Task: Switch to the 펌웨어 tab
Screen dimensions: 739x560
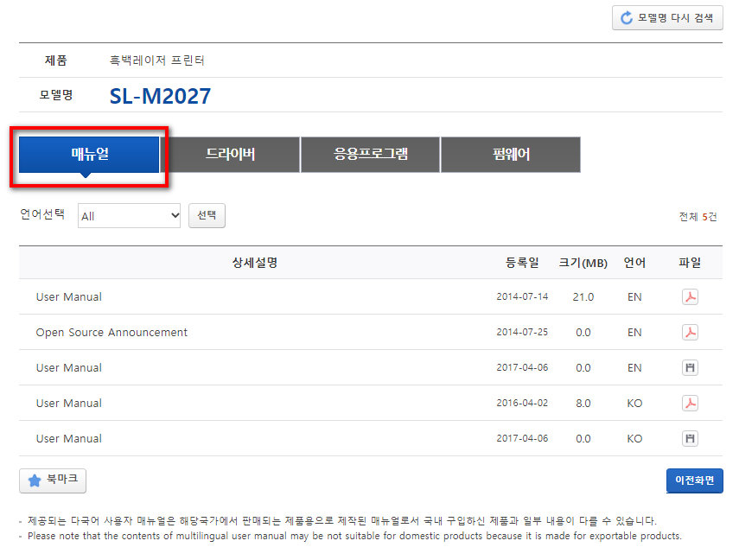Action: click(511, 155)
